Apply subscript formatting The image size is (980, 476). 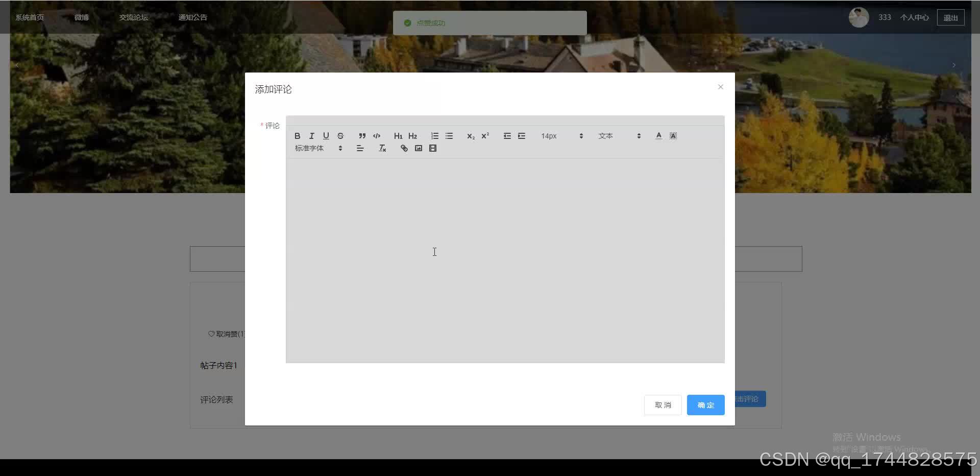(x=471, y=136)
